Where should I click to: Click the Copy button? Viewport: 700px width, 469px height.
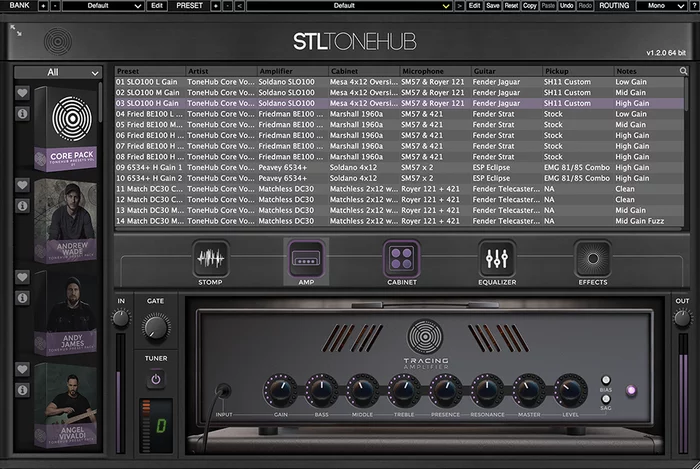529,6
